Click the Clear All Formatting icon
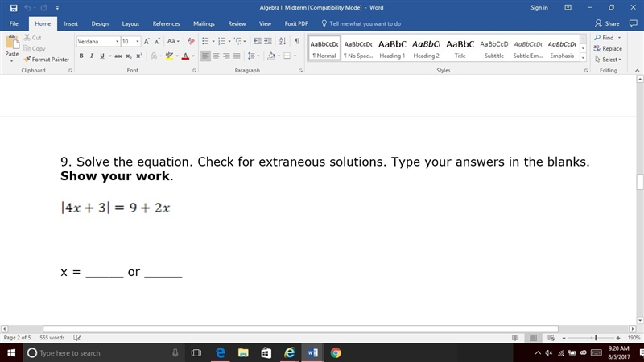Screen dimensions: 644x362 click(191, 41)
